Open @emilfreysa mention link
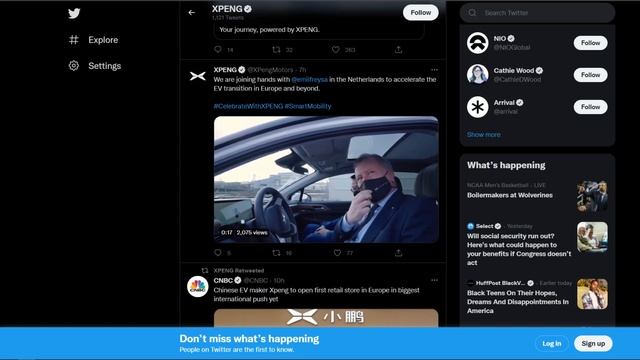 (x=309, y=80)
